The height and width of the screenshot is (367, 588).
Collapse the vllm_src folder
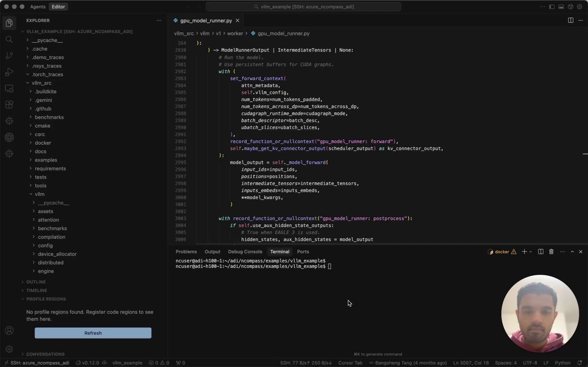[41, 83]
